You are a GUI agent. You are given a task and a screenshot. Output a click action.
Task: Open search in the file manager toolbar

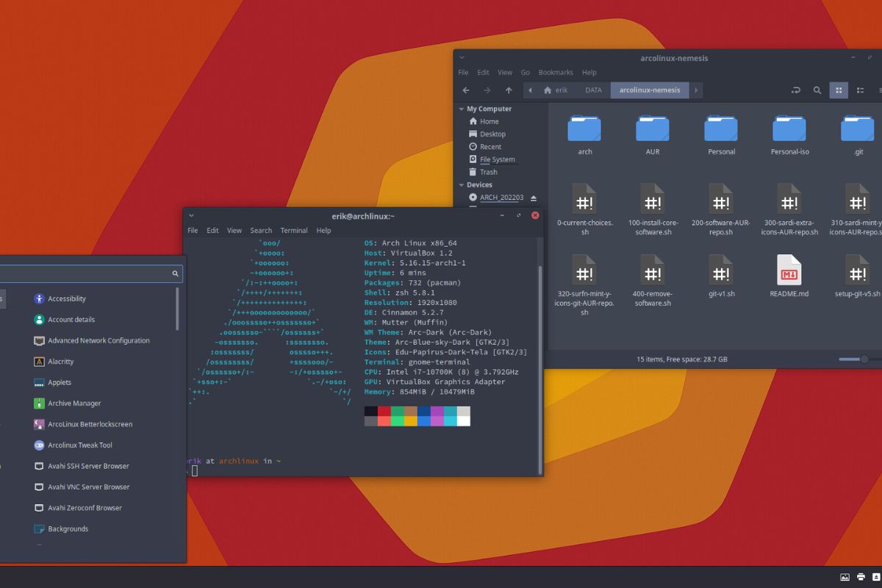click(817, 90)
